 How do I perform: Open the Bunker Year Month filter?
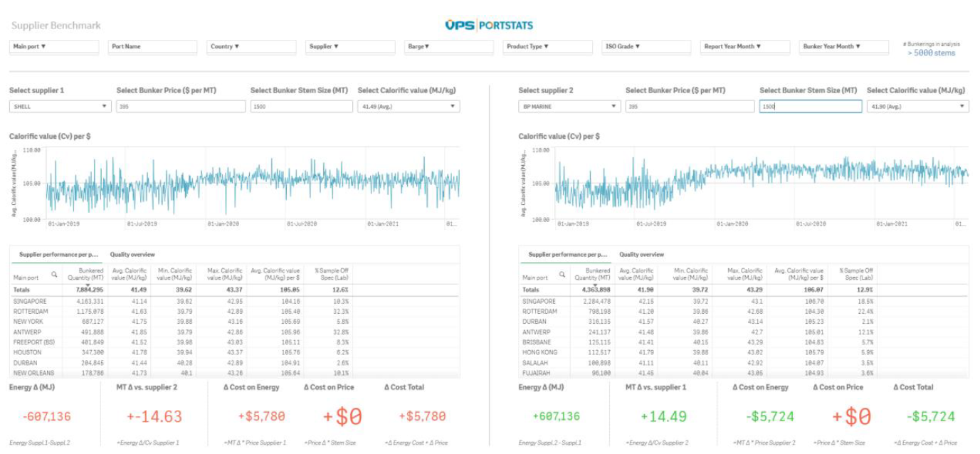[843, 47]
